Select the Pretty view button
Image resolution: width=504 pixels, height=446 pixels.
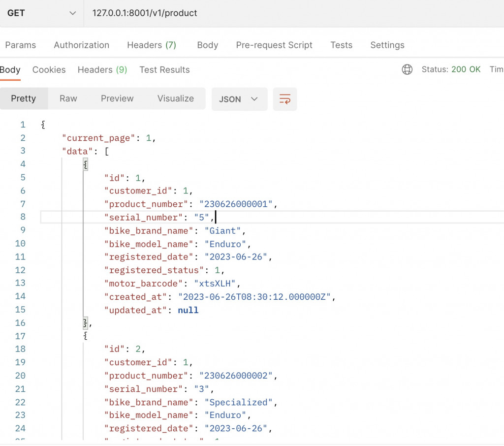24,98
